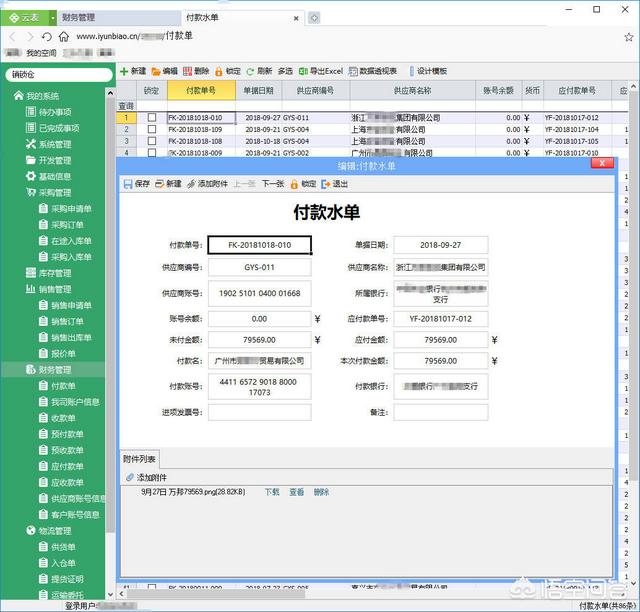The height and width of the screenshot is (612, 640).
Task: Click the empty 进项发票号 field
Action: (260, 412)
